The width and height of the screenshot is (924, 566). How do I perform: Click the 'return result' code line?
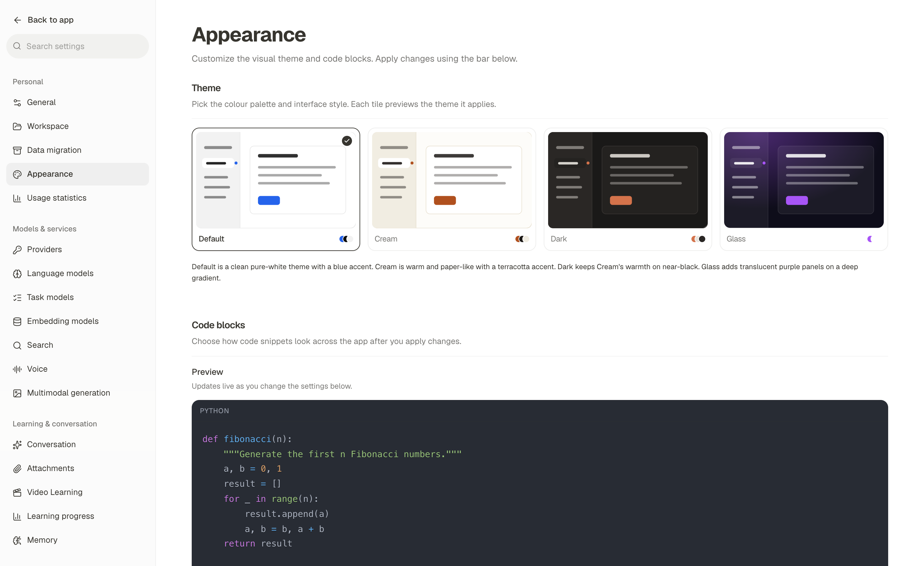[258, 543]
